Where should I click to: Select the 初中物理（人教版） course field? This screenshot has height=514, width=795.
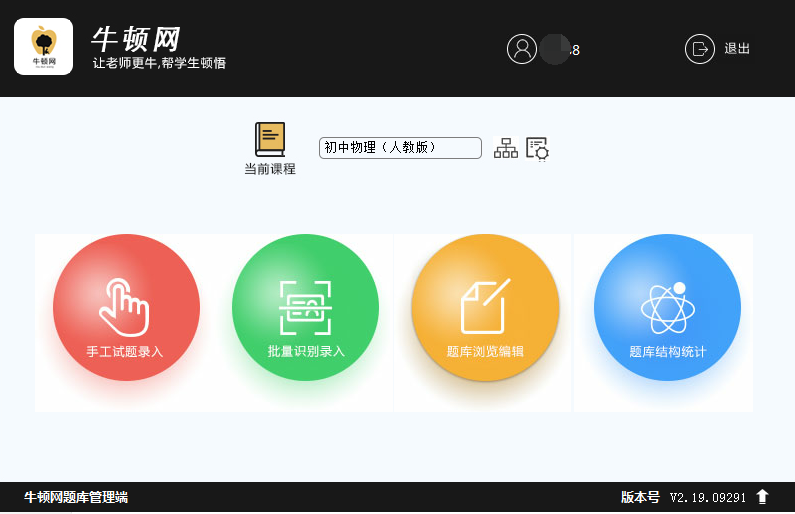(400, 148)
